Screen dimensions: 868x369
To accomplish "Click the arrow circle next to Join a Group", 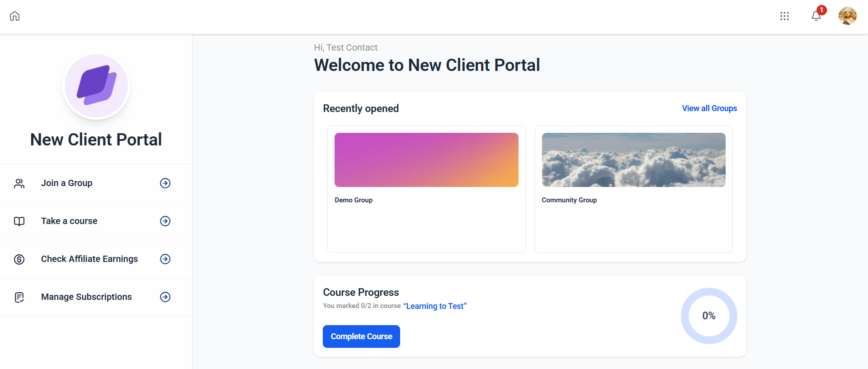I will (165, 183).
